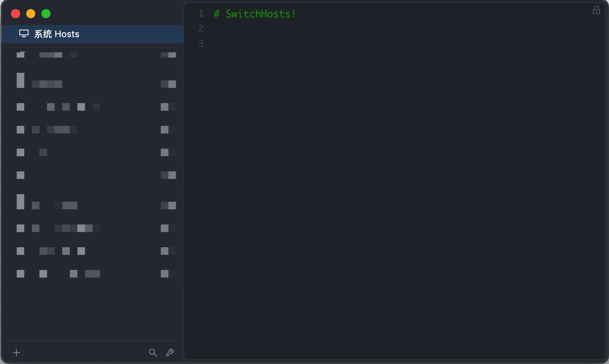Image resolution: width=609 pixels, height=364 pixels.
Task: Click the read-only lock icon in editor
Action: click(596, 10)
